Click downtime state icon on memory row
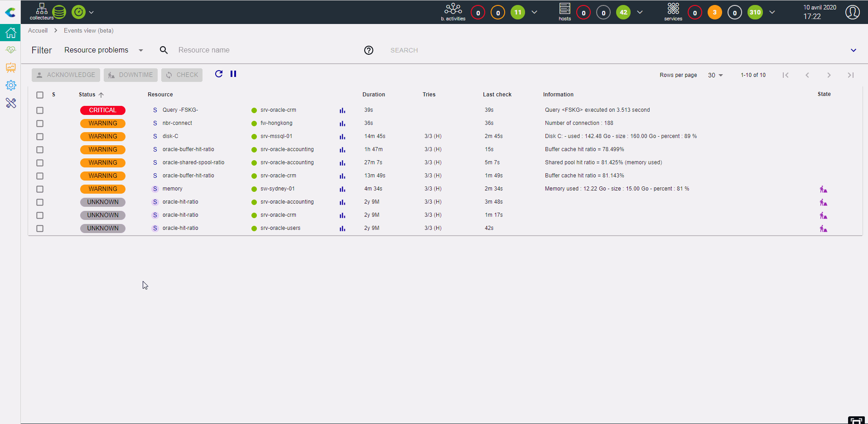 [823, 189]
